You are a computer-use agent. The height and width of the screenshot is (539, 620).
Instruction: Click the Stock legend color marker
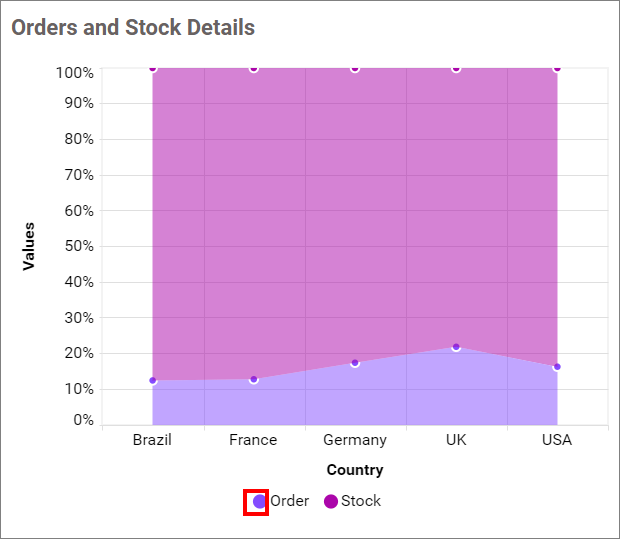331,501
